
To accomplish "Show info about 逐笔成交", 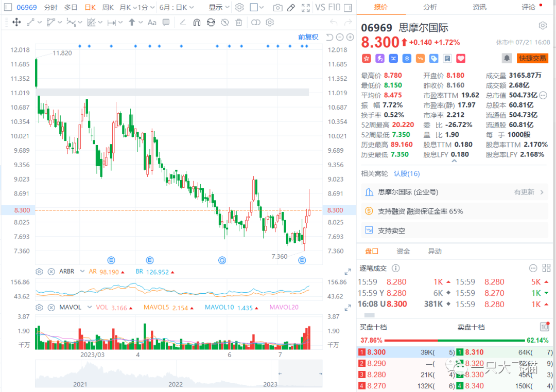I will click(x=396, y=269).
